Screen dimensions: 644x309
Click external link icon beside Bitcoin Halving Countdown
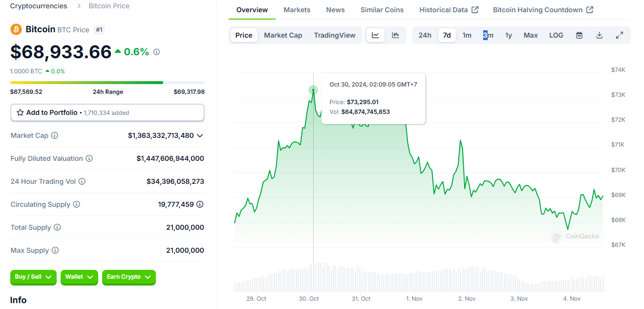pos(590,10)
